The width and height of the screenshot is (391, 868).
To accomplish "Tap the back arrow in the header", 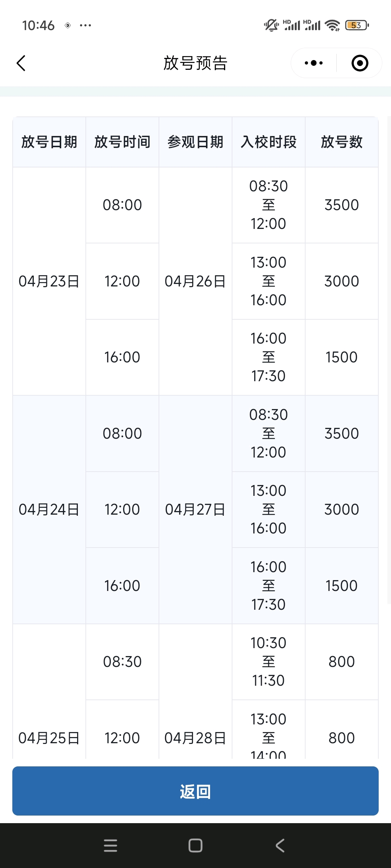I will tap(21, 63).
